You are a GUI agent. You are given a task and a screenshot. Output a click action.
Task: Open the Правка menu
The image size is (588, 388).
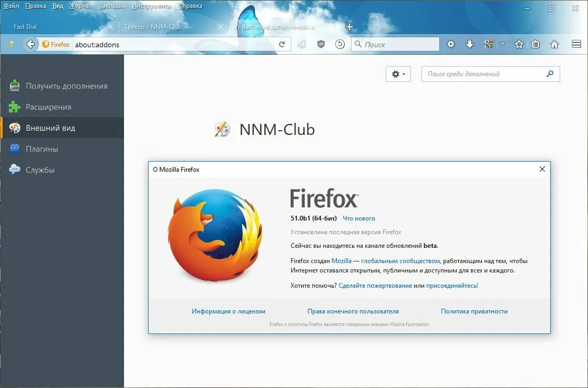pos(36,6)
